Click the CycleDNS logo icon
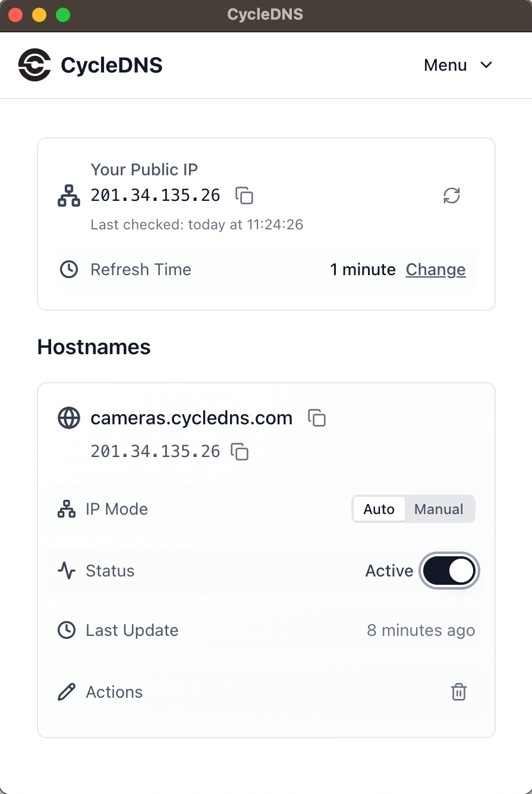The height and width of the screenshot is (794, 532). coord(34,65)
